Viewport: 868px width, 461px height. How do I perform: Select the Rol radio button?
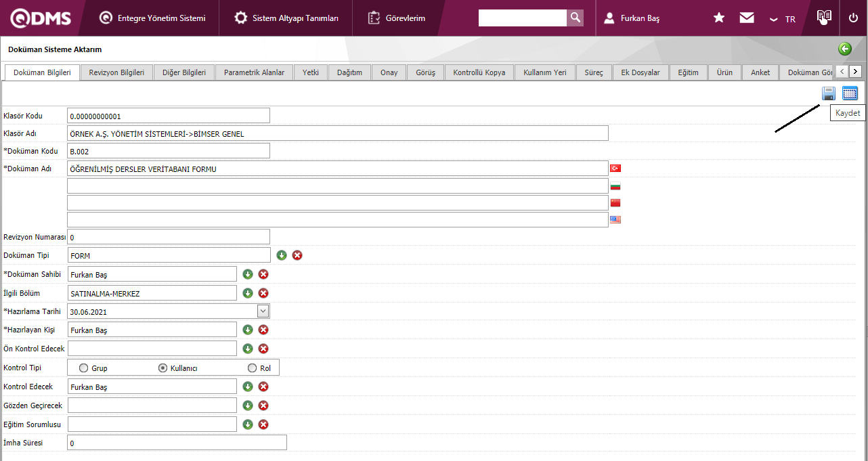pos(253,368)
